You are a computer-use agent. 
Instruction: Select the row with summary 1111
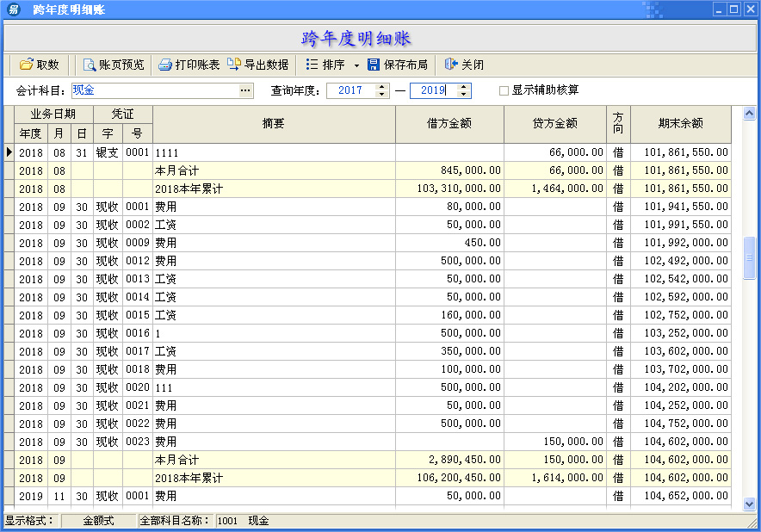pos(368,152)
